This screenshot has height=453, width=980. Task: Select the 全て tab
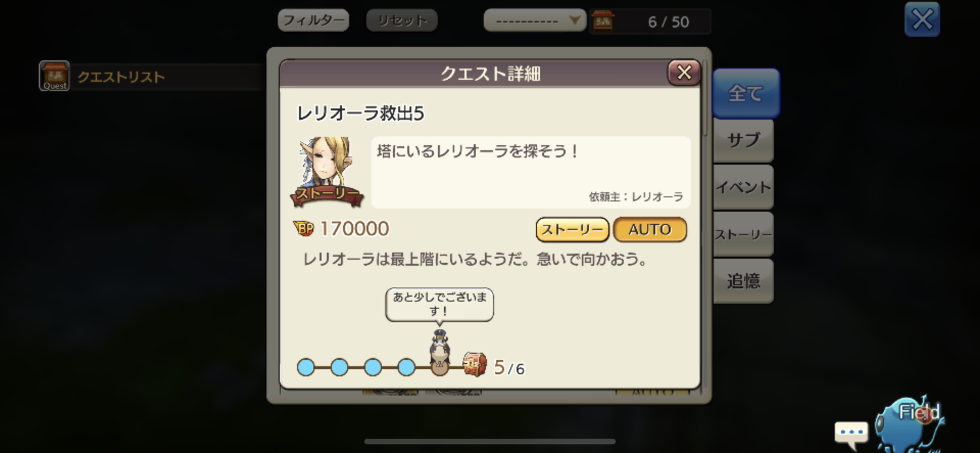[745, 93]
